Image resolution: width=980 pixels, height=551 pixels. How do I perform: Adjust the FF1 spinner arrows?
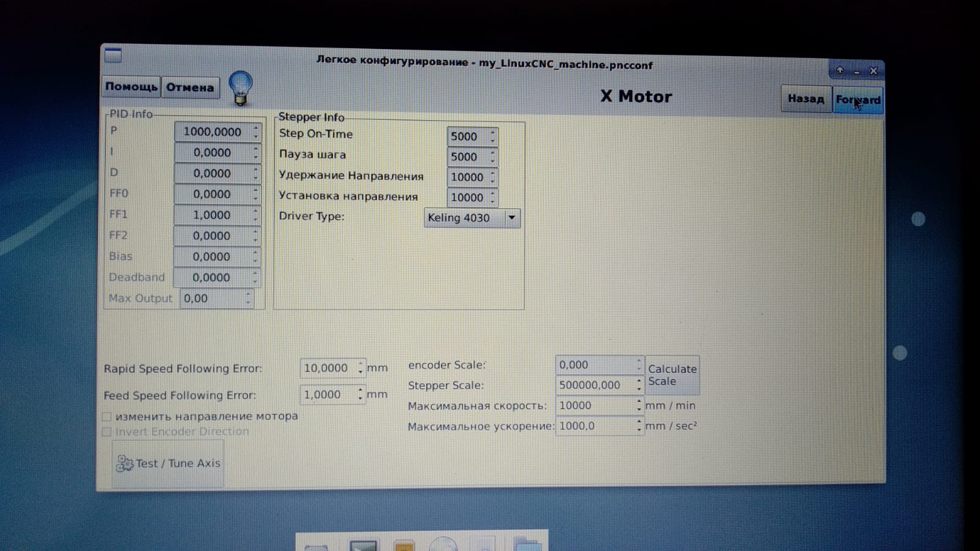(256, 215)
